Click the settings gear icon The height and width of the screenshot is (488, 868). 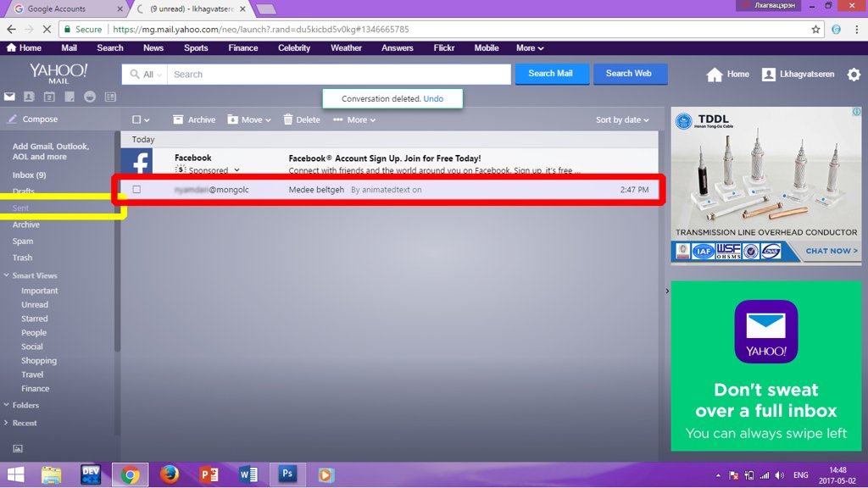tap(854, 75)
